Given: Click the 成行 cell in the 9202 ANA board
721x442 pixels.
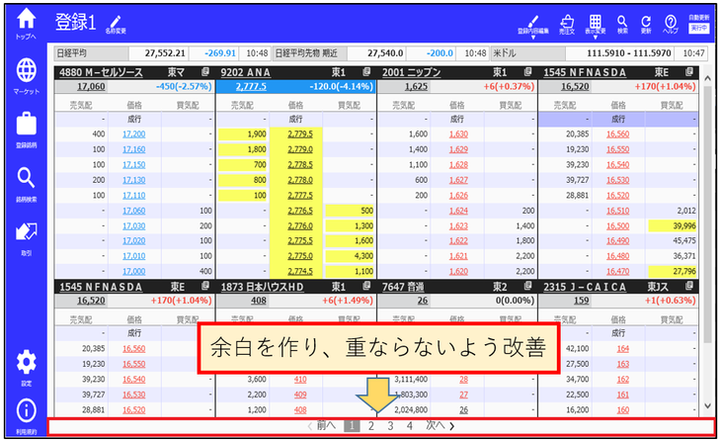Looking at the screenshot, I should click(x=296, y=119).
